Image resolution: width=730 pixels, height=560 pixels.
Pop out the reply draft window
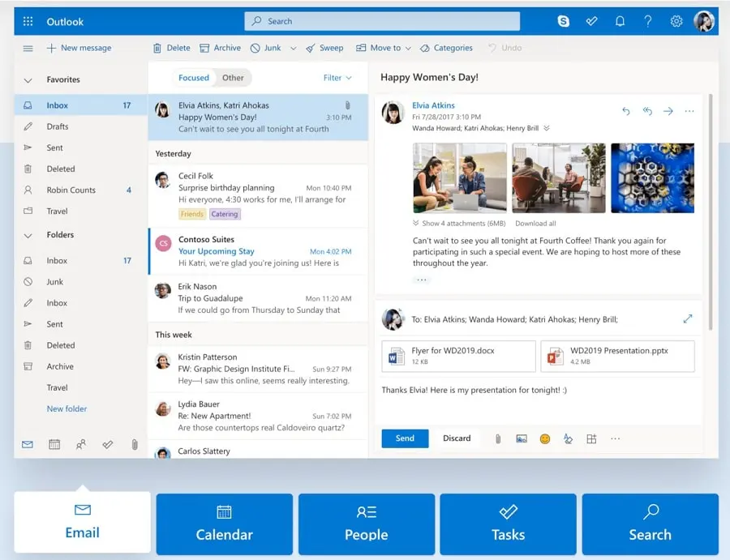pyautogui.click(x=688, y=319)
